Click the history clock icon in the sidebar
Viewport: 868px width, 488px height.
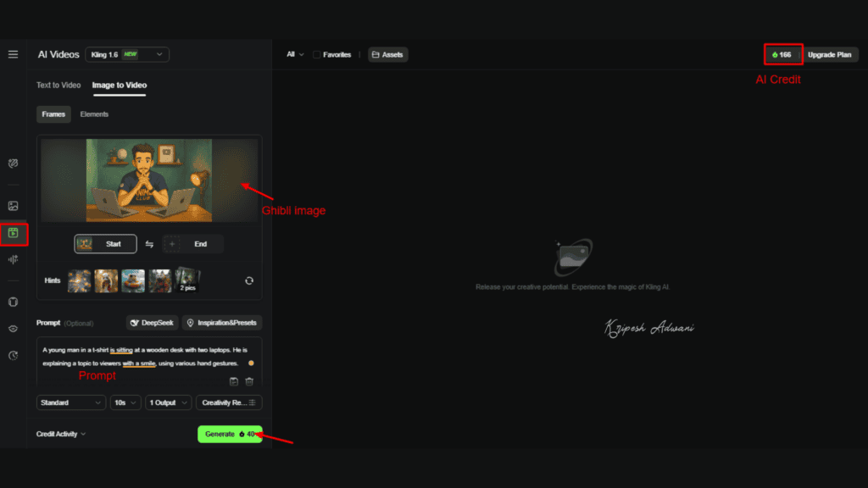click(x=13, y=354)
